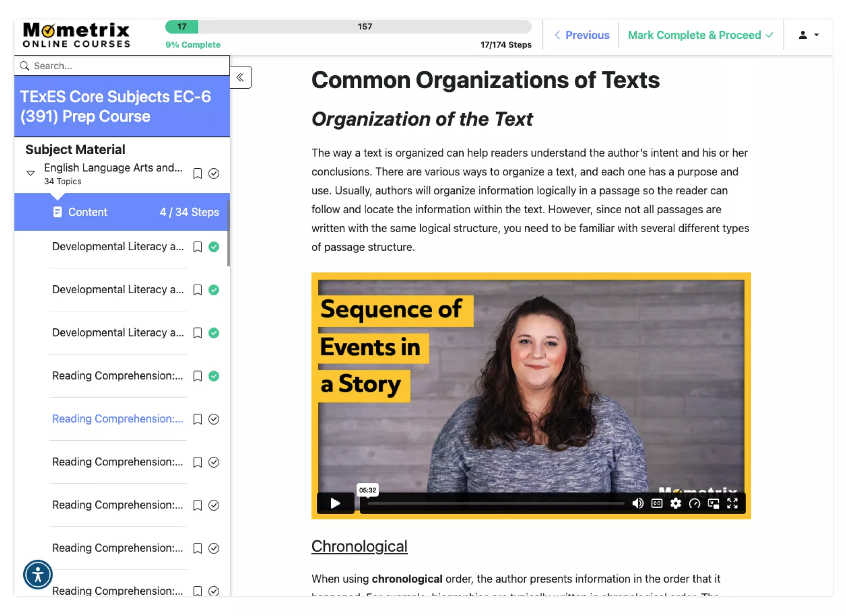846x616 pixels.
Task: Bookmark the third Developmental Literacy topic
Action: pos(198,333)
